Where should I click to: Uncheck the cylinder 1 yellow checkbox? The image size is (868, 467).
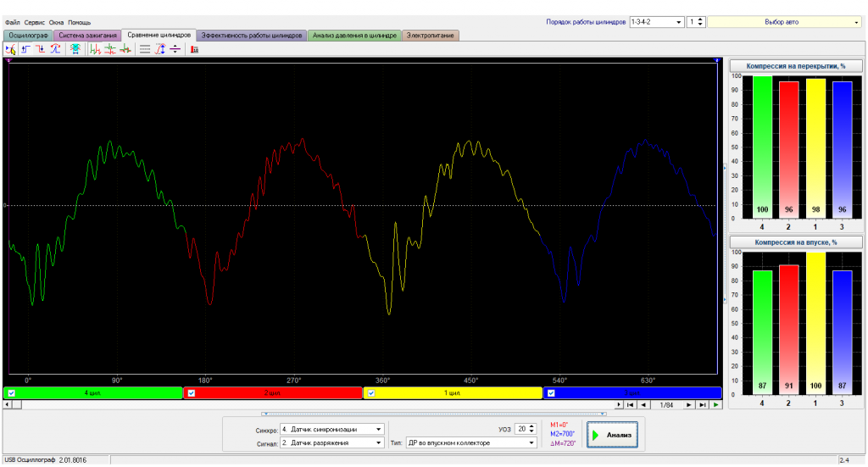[x=371, y=393]
